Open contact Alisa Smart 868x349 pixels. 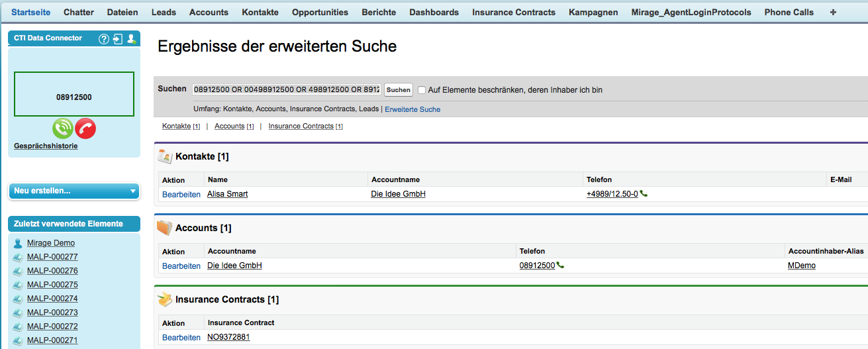tap(228, 194)
